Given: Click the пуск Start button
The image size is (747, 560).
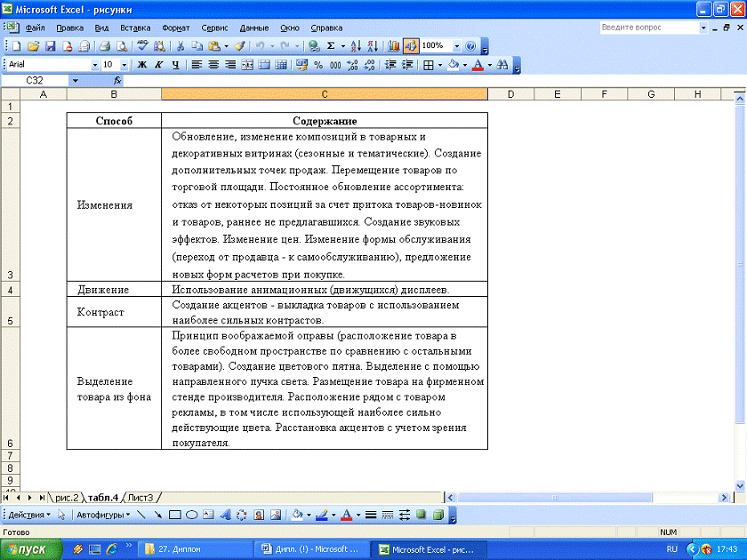Looking at the screenshot, I should point(31,549).
